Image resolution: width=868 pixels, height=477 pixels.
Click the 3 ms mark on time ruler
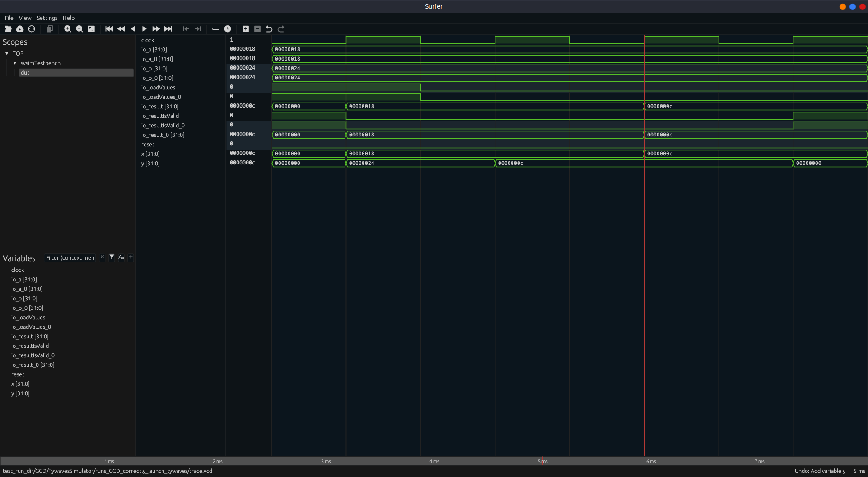tap(326, 461)
